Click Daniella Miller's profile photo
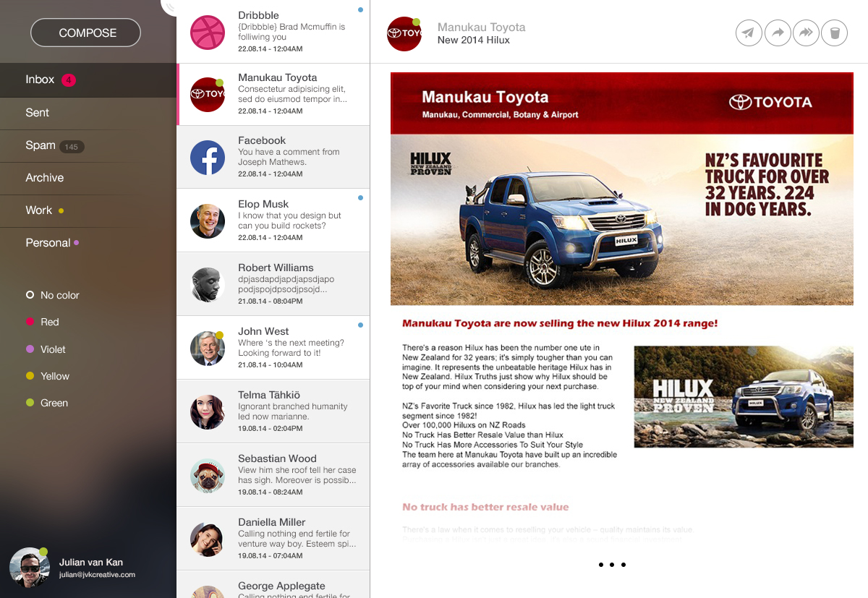 click(208, 539)
